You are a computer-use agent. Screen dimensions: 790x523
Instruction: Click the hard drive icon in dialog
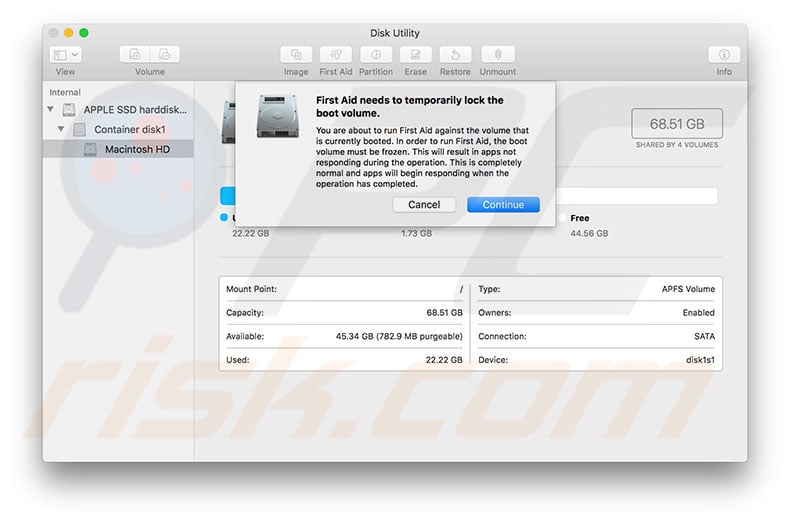tap(278, 116)
